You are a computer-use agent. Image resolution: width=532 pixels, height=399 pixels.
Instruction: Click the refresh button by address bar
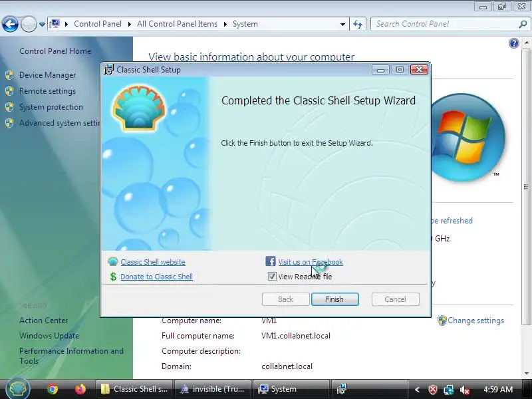pyautogui.click(x=358, y=24)
